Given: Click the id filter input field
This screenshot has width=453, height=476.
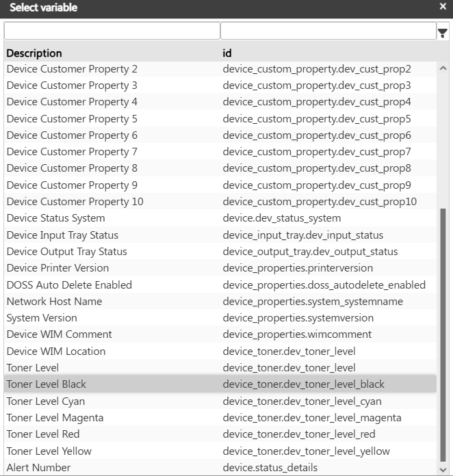Looking at the screenshot, I should tap(328, 31).
